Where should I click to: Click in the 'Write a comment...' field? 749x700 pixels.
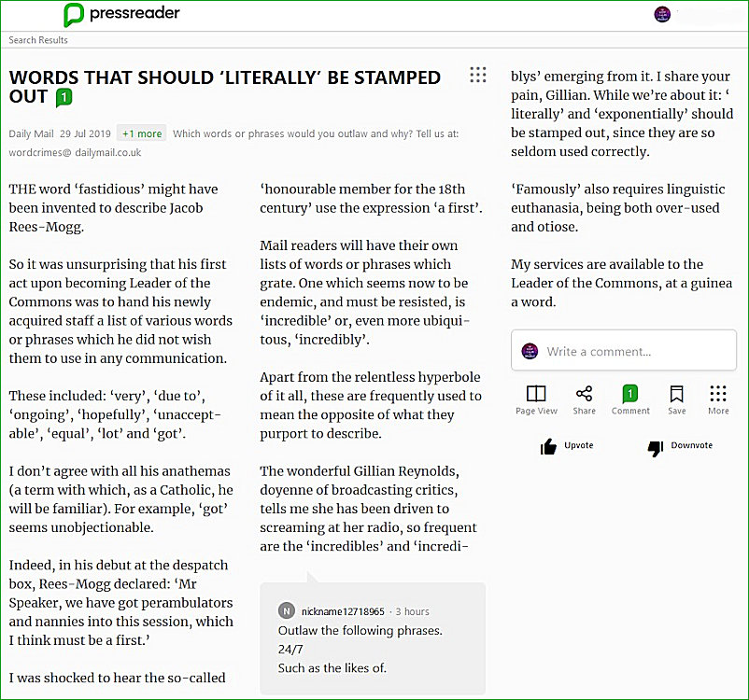tap(635, 352)
